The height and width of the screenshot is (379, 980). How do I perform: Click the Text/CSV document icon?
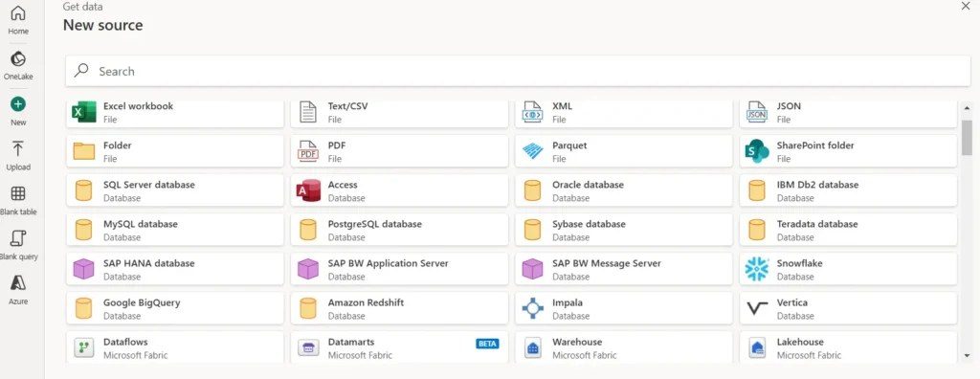click(308, 112)
